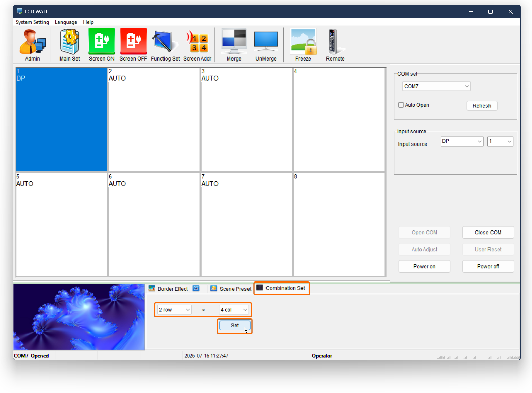532x393 pixels.
Task: Open Main Set settings
Action: (70, 45)
